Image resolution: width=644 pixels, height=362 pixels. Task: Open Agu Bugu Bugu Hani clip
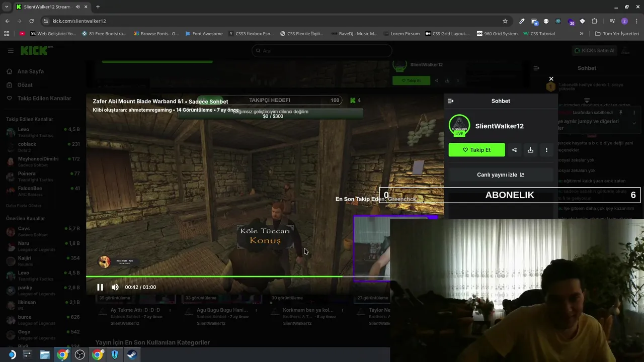[x=222, y=310]
